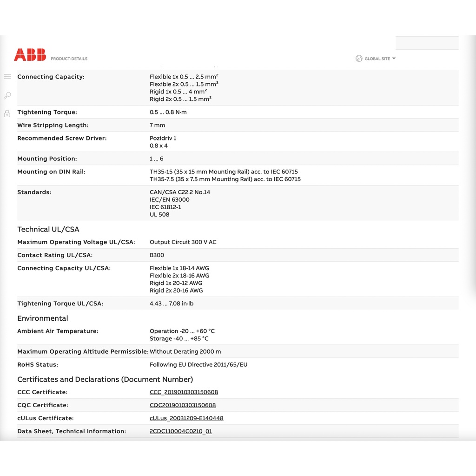The image size is (476, 476).
Task: Select 'UL 508' standard
Action: tap(159, 214)
